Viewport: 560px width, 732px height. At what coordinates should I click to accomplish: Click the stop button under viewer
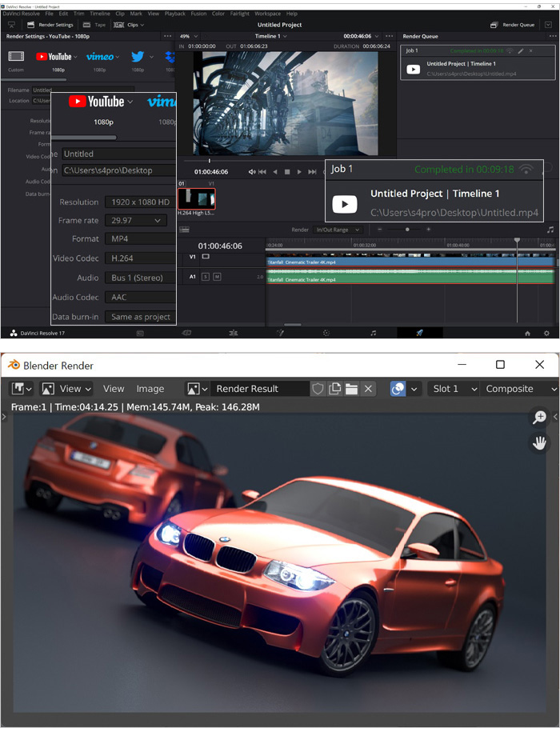[x=287, y=172]
